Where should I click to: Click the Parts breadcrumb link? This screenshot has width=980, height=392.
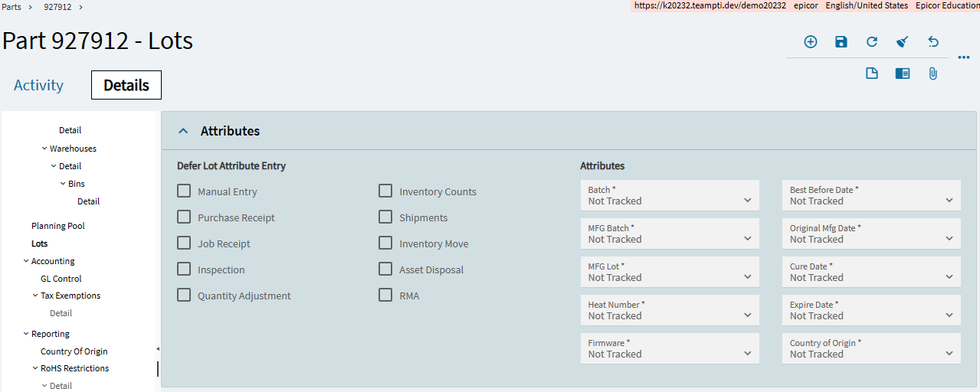[x=11, y=6]
